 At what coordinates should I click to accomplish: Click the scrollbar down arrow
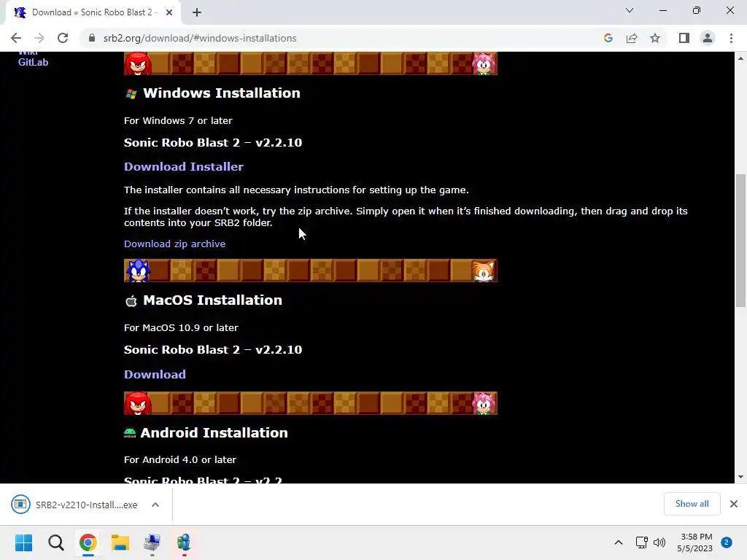tap(740, 477)
